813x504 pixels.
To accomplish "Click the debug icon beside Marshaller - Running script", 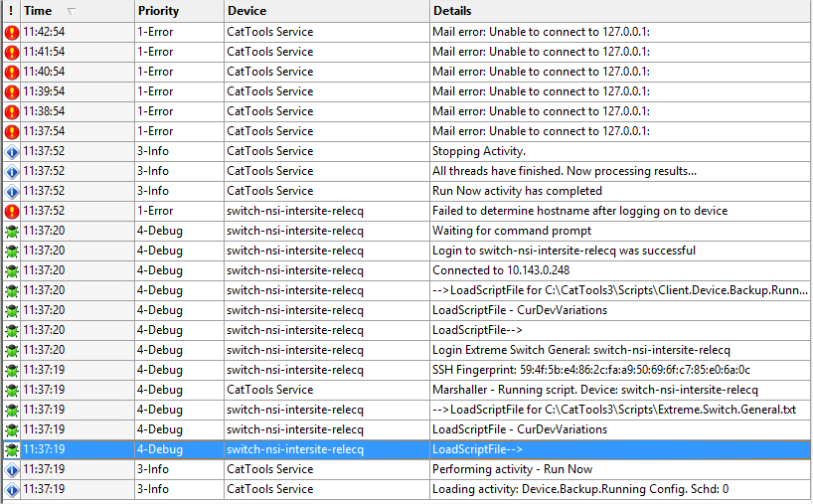I will [11, 391].
